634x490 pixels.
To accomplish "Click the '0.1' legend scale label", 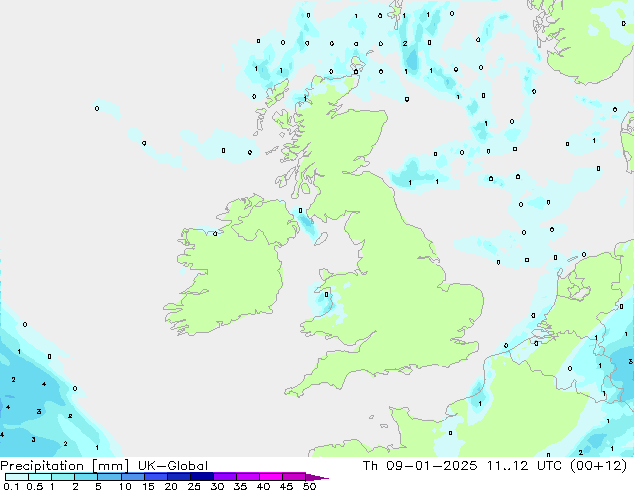I will point(11,486).
